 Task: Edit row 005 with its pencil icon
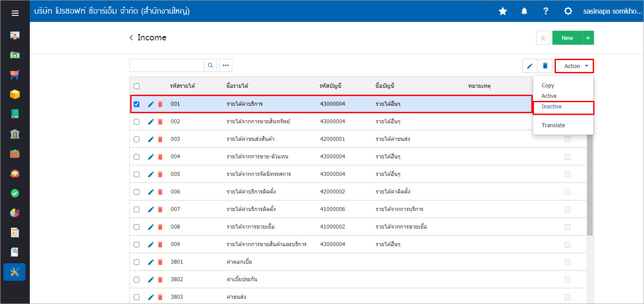[x=151, y=174]
